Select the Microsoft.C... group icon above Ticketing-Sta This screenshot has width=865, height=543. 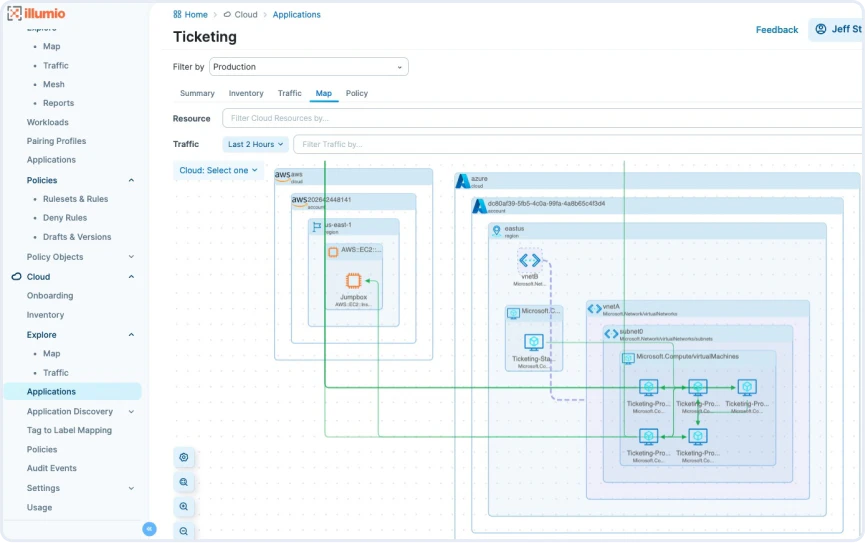[513, 313]
